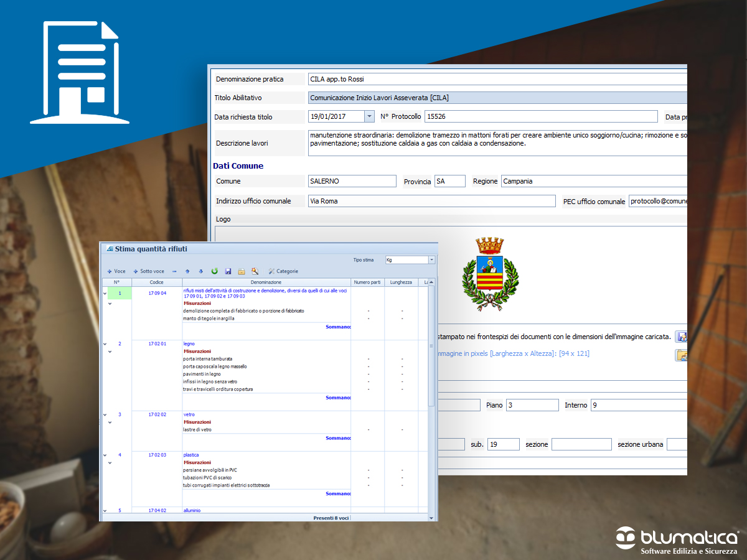Click the yellow archive folder icon
747x560 pixels.
pyautogui.click(x=242, y=271)
